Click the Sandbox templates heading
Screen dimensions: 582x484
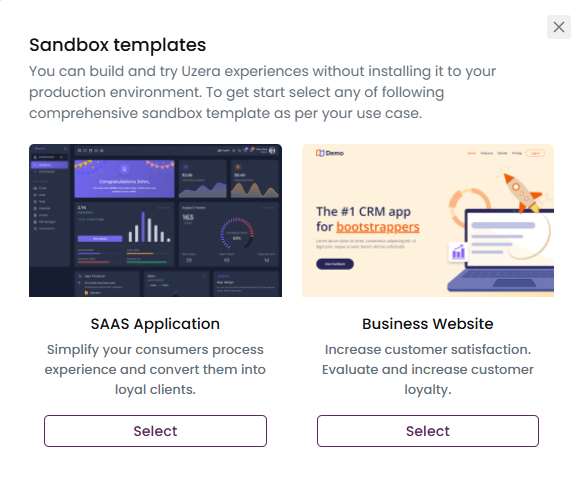[118, 45]
